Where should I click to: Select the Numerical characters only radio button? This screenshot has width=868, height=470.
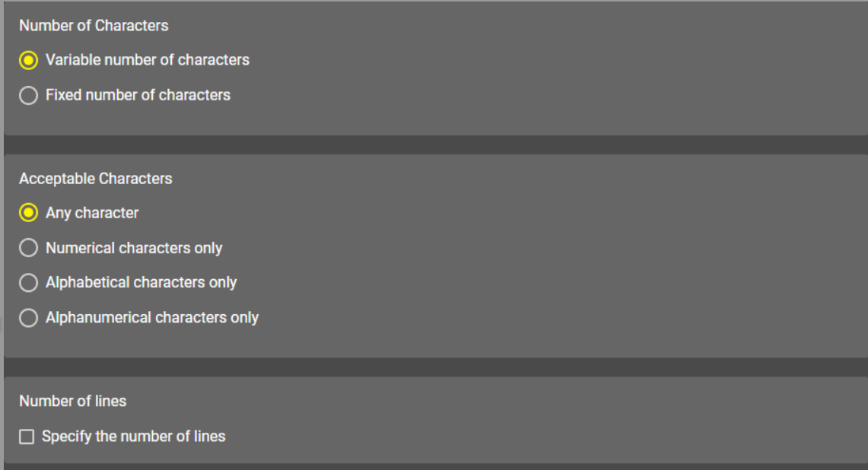coord(28,249)
